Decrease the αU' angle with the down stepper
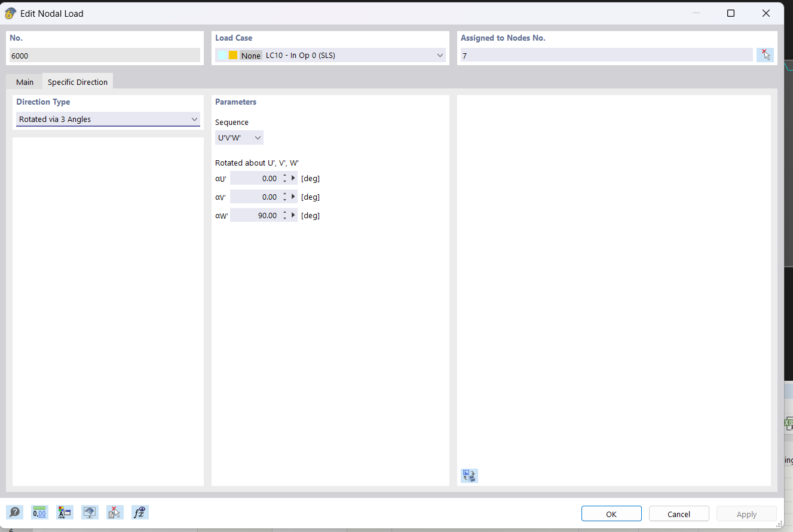This screenshot has width=793, height=532. tap(285, 180)
